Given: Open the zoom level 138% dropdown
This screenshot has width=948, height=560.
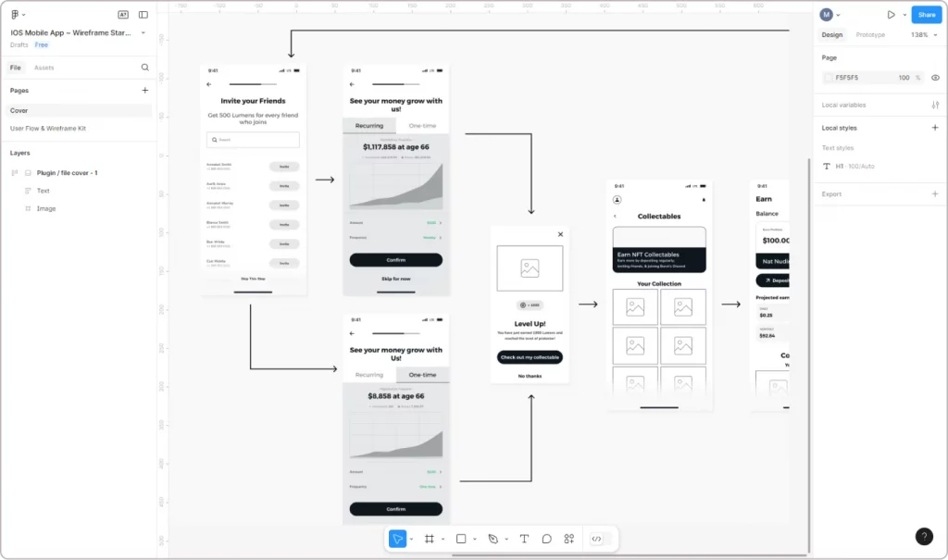Looking at the screenshot, I should pos(924,35).
